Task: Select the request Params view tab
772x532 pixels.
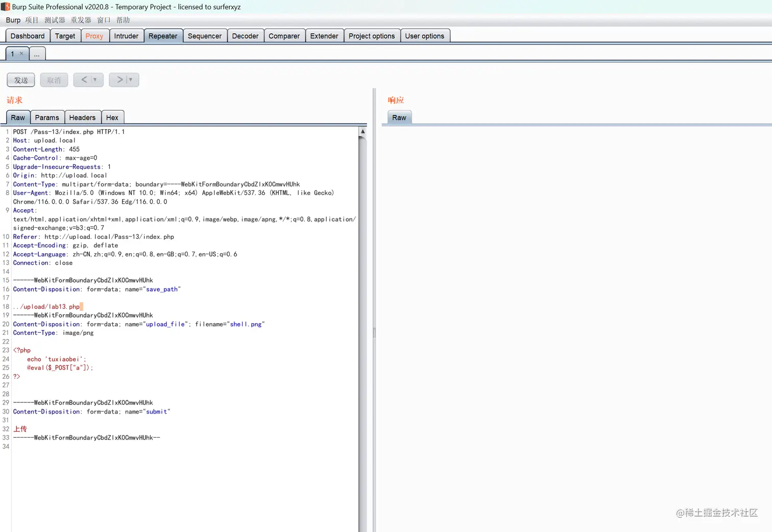Action: tap(47, 117)
